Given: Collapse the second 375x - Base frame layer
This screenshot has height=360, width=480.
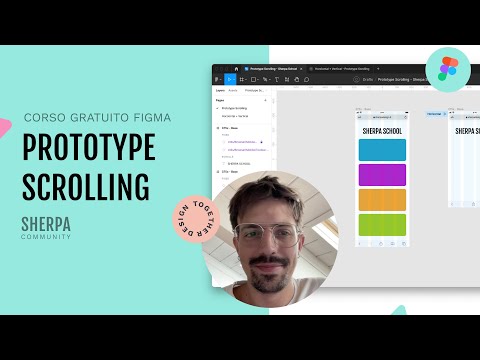Looking at the screenshot, I should pyautogui.click(x=218, y=172).
